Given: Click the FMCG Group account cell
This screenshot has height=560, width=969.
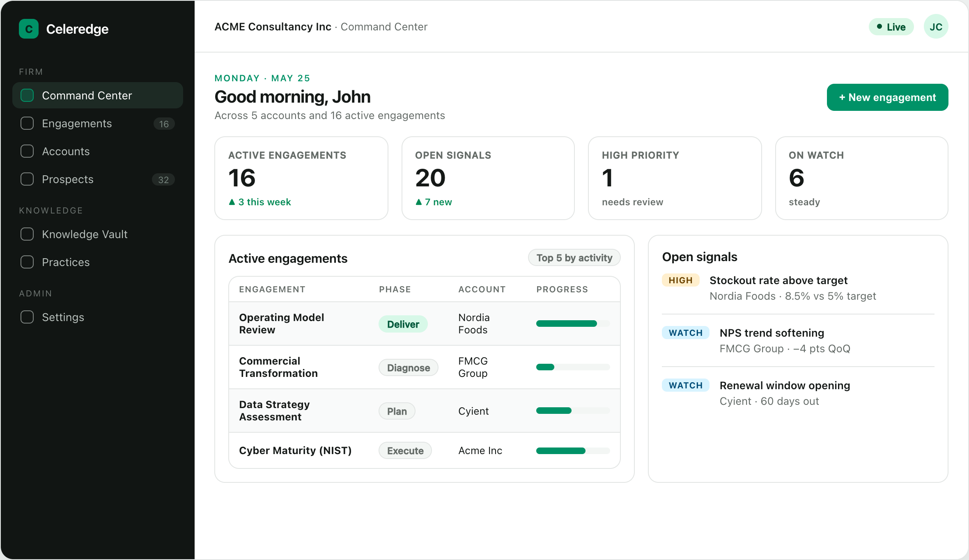Looking at the screenshot, I should point(473,367).
